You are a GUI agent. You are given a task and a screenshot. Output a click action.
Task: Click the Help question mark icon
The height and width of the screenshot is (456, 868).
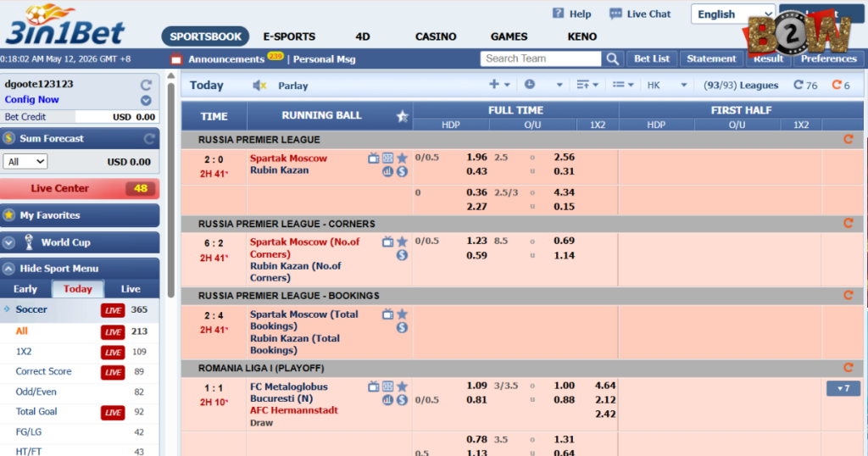558,14
